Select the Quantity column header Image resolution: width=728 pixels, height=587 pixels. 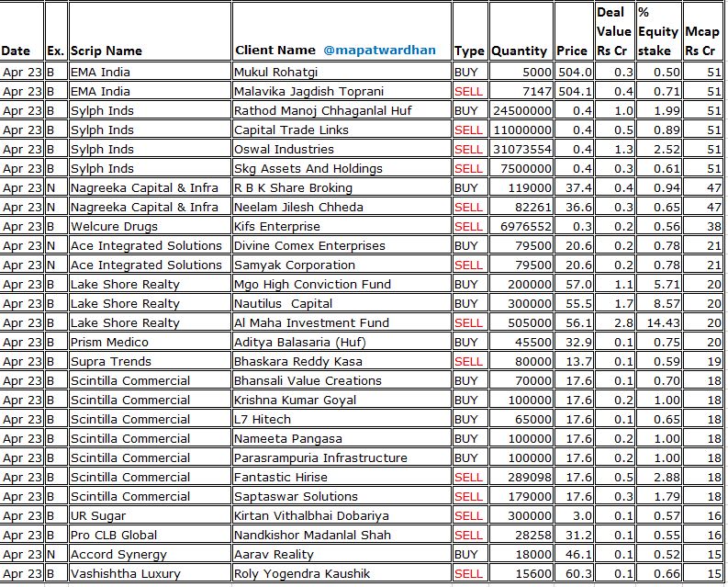click(x=521, y=31)
